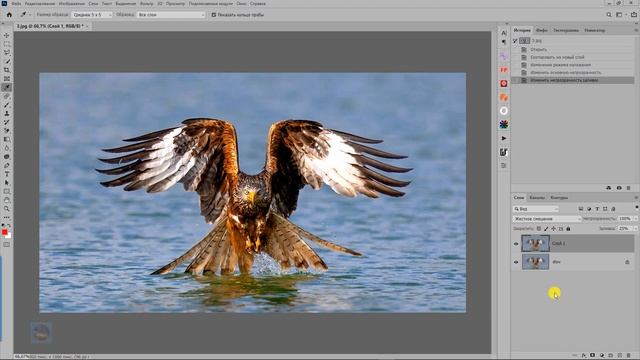The width and height of the screenshot is (640, 360).
Task: Open the layer filter type Вид dropdown
Action: [536, 209]
